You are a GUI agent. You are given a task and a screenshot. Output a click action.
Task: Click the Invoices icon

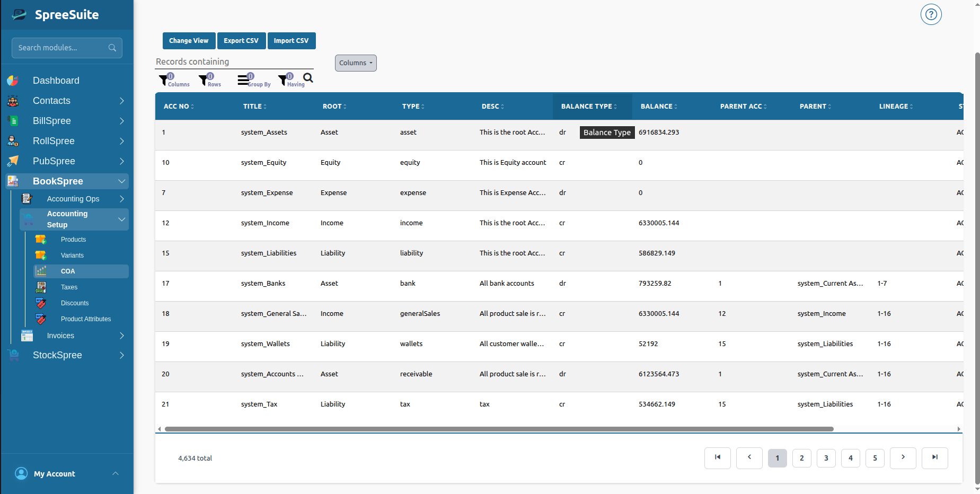coord(27,336)
